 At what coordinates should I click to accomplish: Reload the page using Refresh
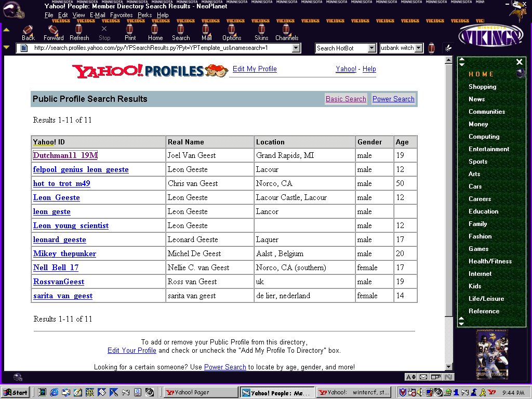pyautogui.click(x=79, y=33)
